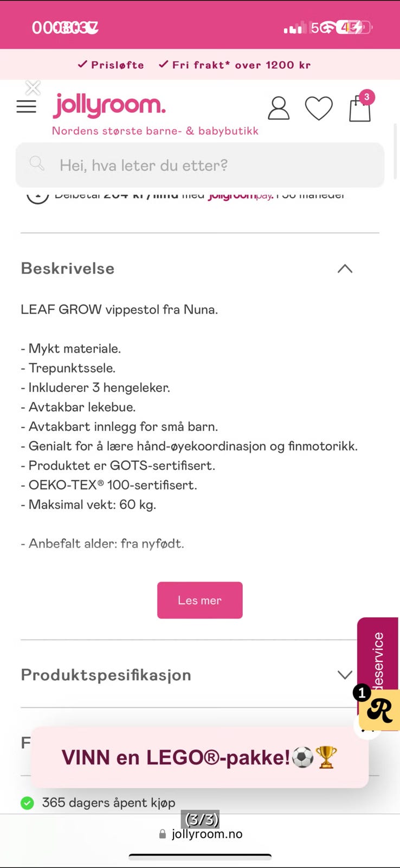This screenshot has height=868, width=400.
Task: Tap the Prisløfte link in top banner
Action: tap(111, 65)
